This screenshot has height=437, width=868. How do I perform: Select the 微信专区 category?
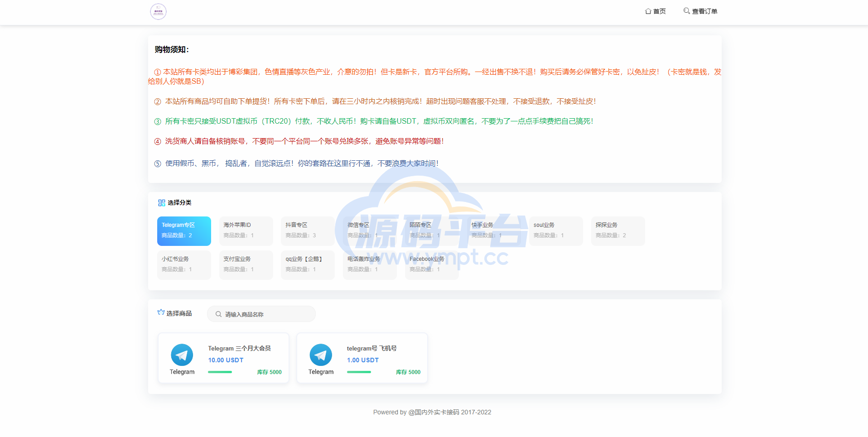tap(370, 231)
